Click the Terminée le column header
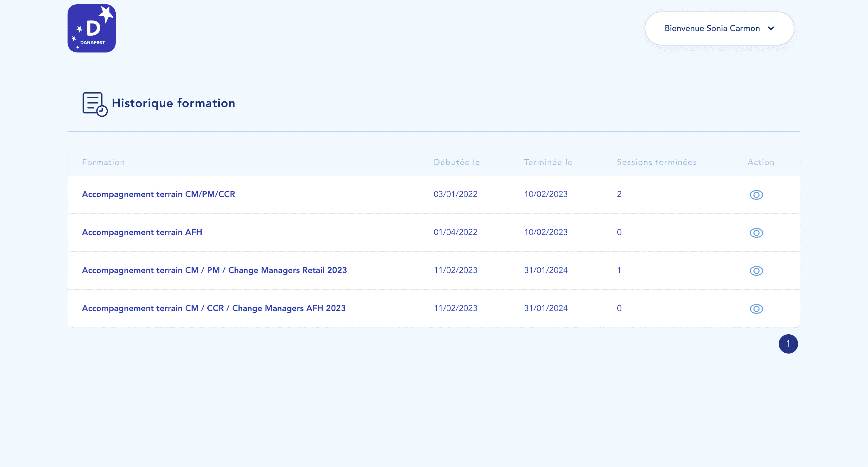This screenshot has height=467, width=868. tap(548, 162)
